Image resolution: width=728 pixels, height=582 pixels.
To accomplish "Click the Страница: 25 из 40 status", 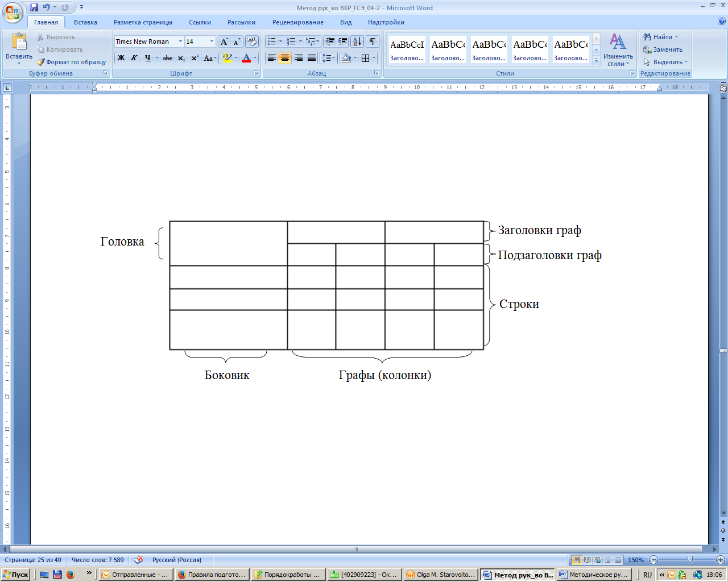I will click(33, 560).
